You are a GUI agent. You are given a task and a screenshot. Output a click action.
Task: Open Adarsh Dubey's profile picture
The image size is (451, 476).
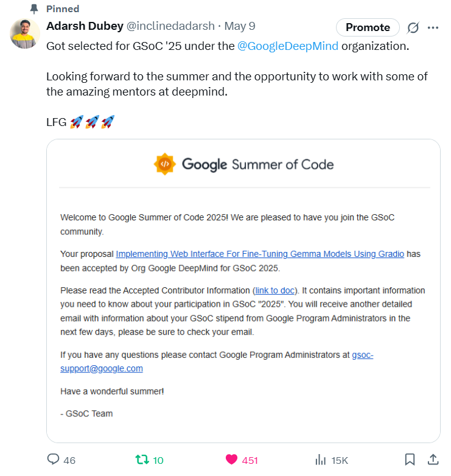(25, 33)
